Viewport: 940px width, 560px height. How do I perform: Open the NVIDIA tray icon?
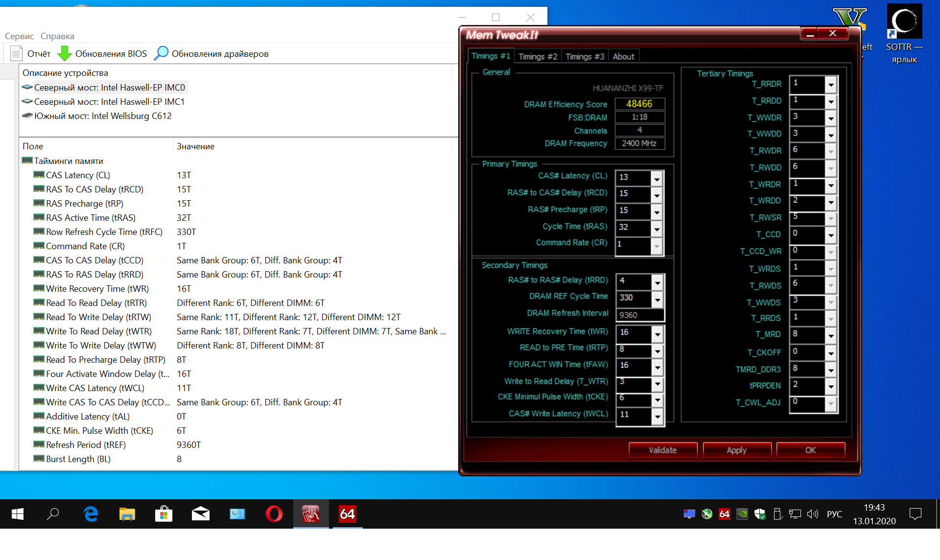tap(742, 514)
